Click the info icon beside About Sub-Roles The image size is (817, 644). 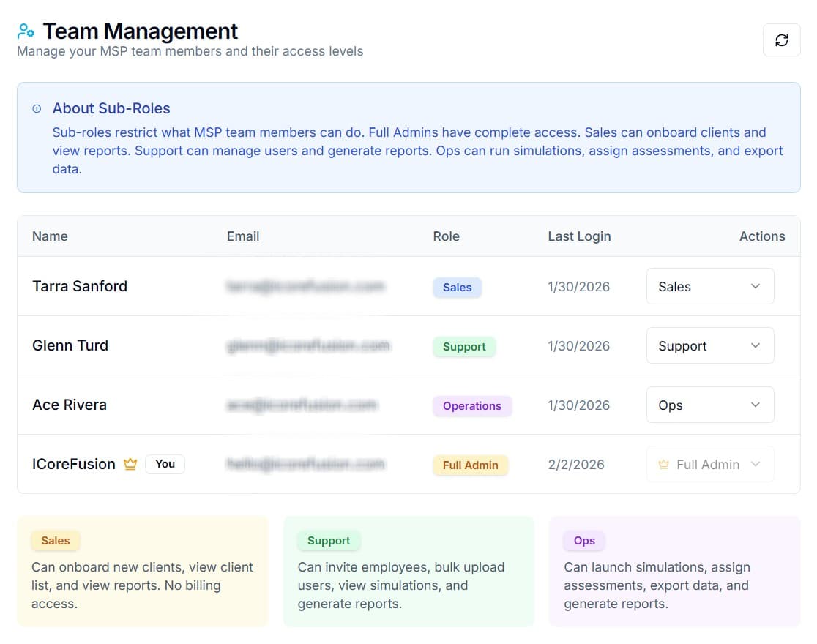(x=37, y=109)
